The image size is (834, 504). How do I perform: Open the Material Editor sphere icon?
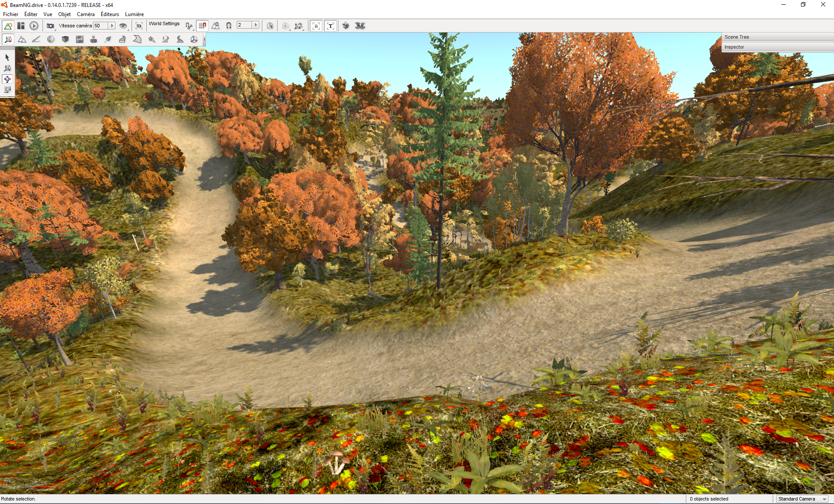(51, 40)
